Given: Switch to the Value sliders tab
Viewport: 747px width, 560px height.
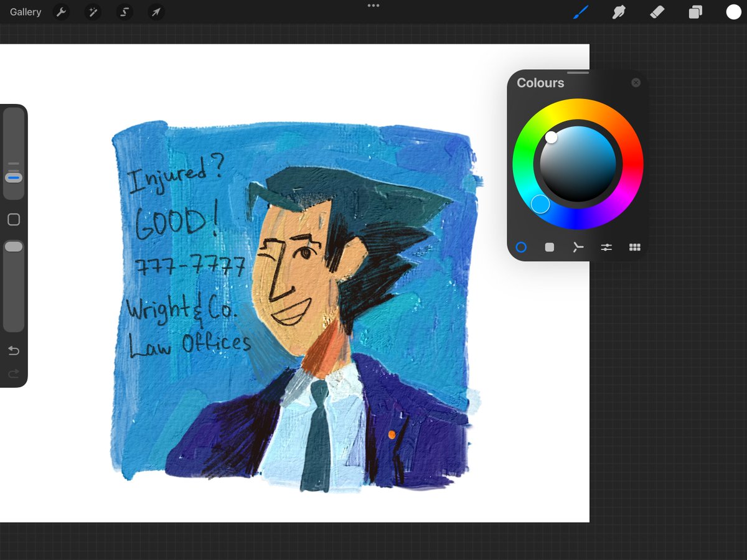Looking at the screenshot, I should coord(606,247).
